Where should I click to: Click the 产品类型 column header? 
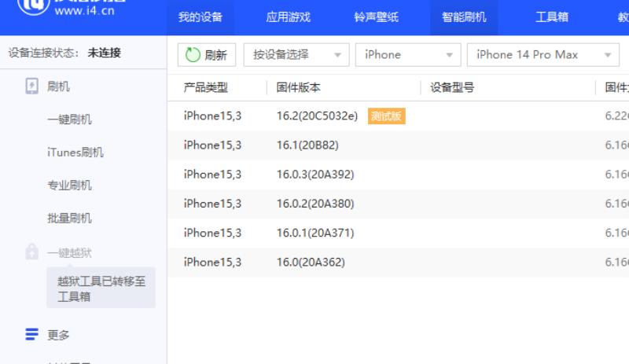pos(206,87)
